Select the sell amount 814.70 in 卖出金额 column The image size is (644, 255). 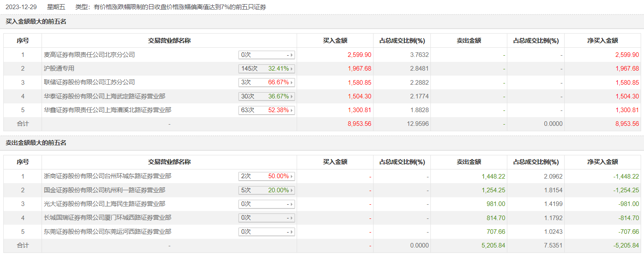point(496,218)
